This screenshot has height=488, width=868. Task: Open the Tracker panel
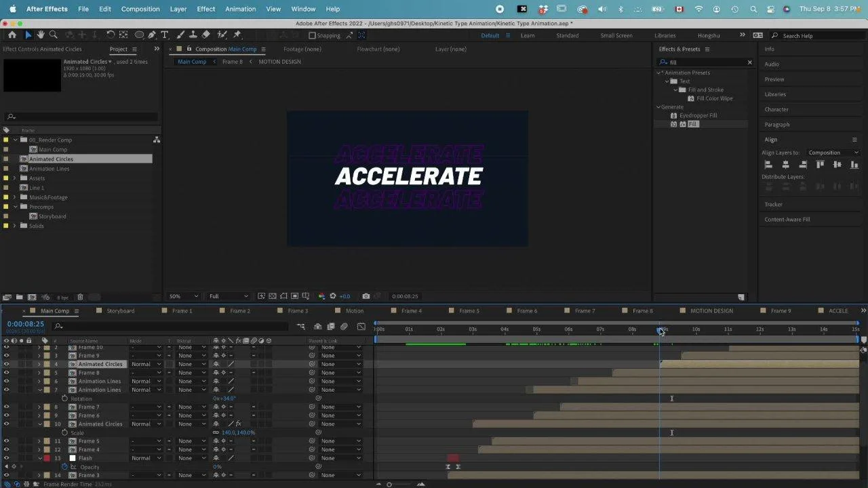pyautogui.click(x=773, y=204)
